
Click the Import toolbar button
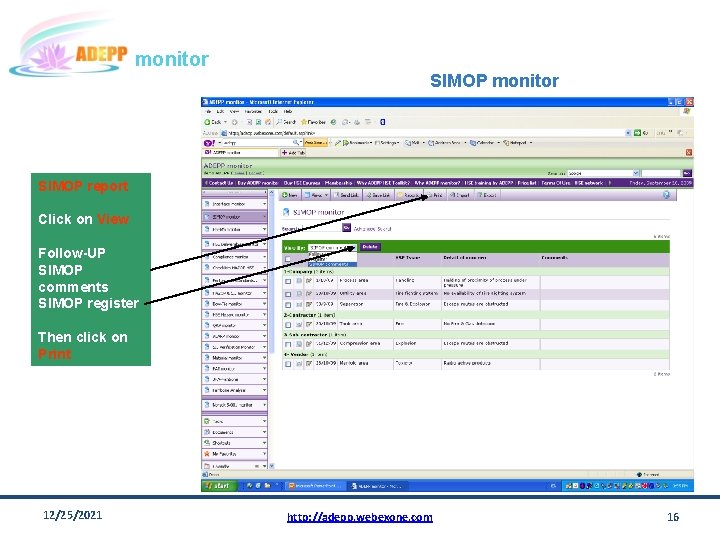(x=460, y=195)
